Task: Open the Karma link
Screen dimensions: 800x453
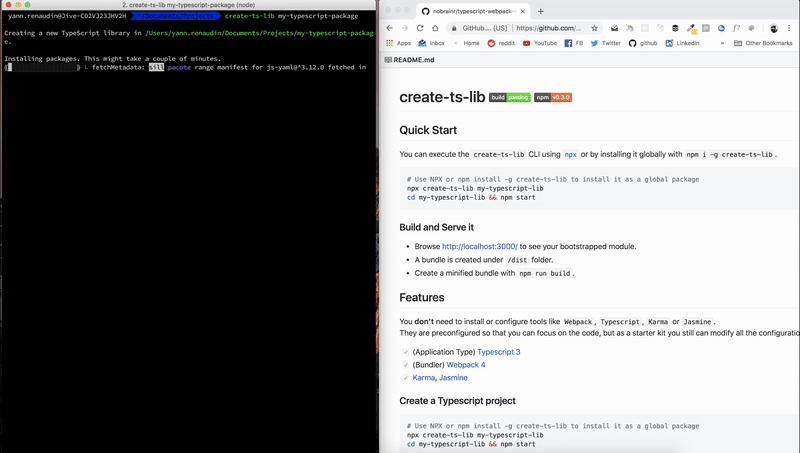Action: pyautogui.click(x=423, y=378)
